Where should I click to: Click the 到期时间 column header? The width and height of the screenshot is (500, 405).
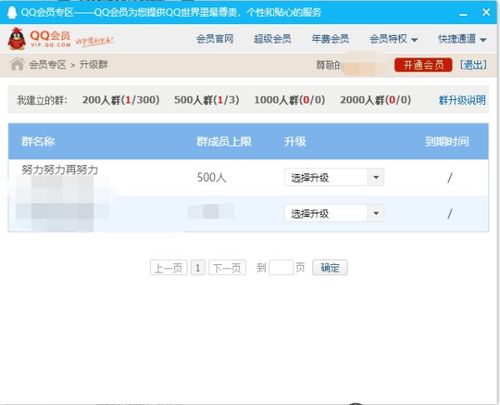pyautogui.click(x=447, y=141)
